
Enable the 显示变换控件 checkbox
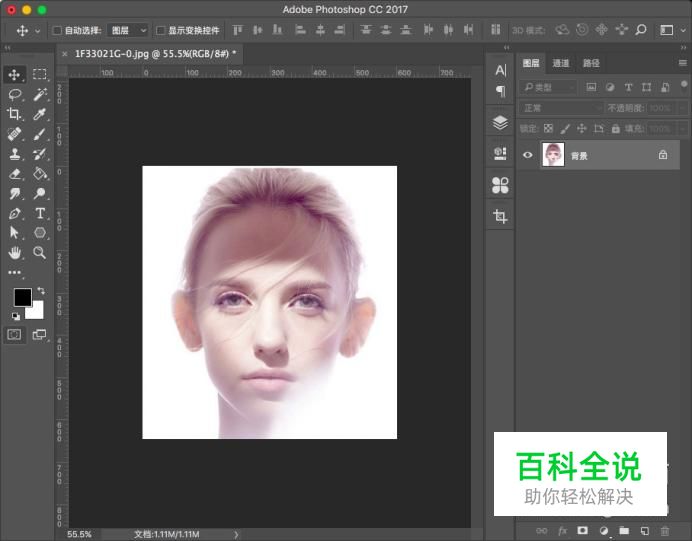[161, 31]
